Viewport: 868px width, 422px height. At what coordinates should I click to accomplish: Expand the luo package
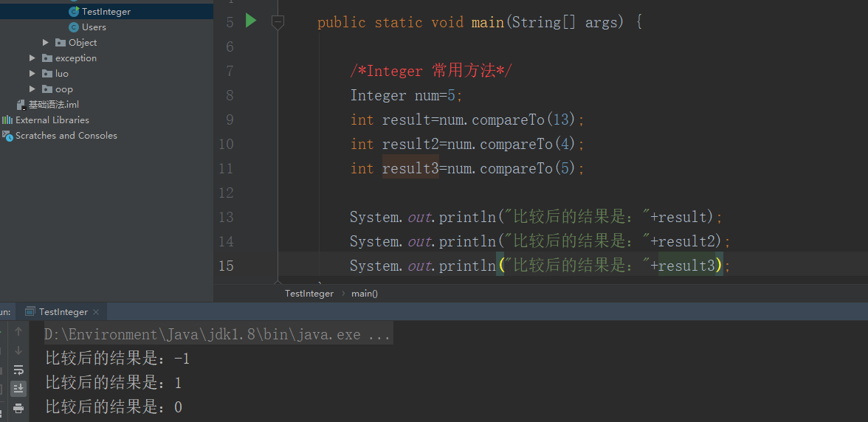click(32, 74)
